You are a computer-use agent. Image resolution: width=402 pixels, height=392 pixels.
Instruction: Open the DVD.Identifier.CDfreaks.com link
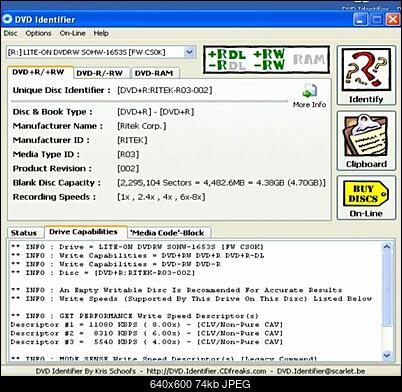coord(206,371)
